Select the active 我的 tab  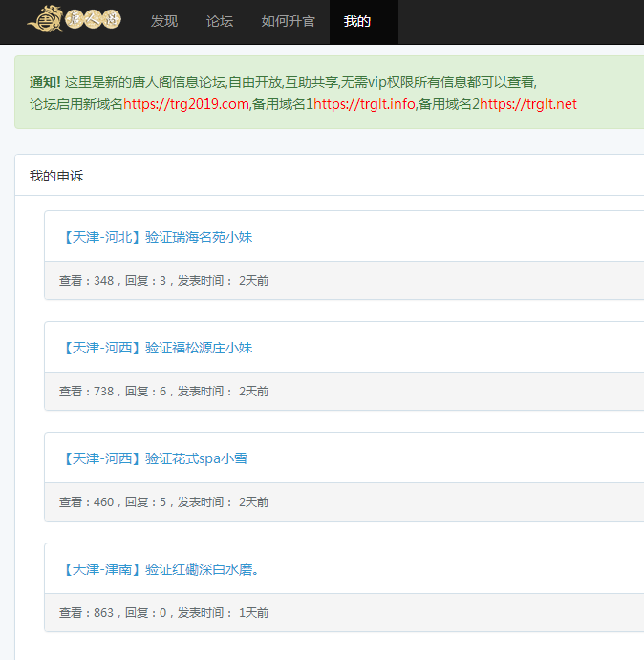(357, 21)
